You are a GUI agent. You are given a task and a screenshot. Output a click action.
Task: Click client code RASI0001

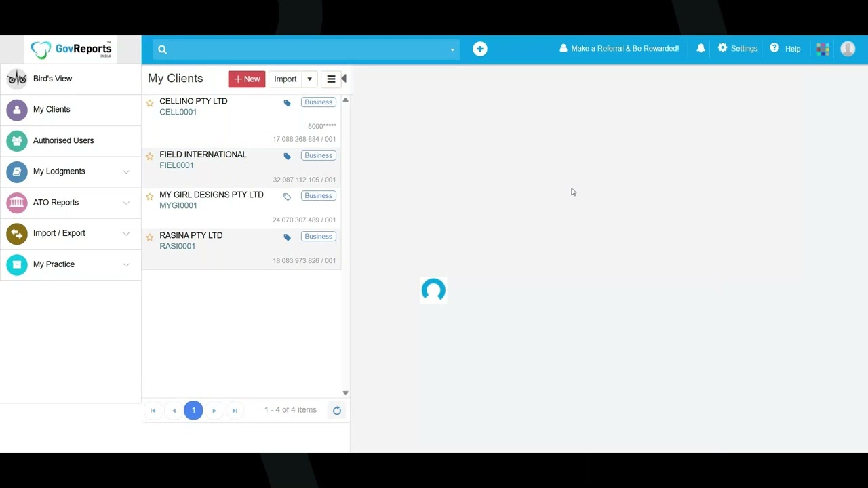pos(177,246)
